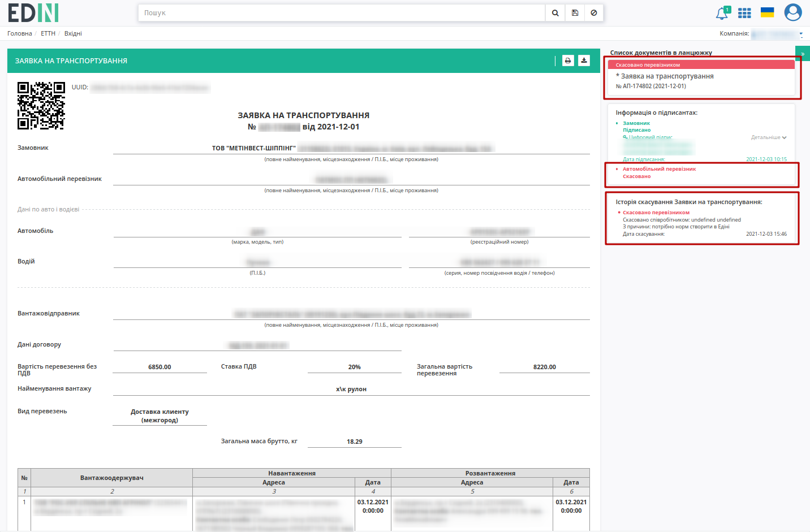Click the document QR code
810x532 pixels.
click(x=41, y=106)
